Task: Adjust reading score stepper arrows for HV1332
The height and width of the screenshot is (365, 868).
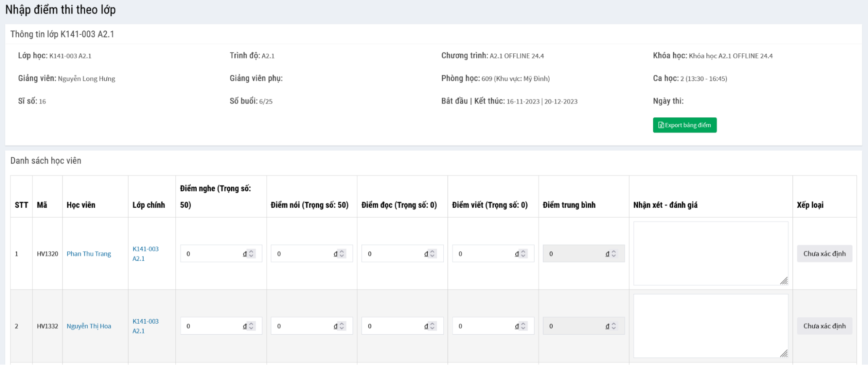Action: [432, 326]
